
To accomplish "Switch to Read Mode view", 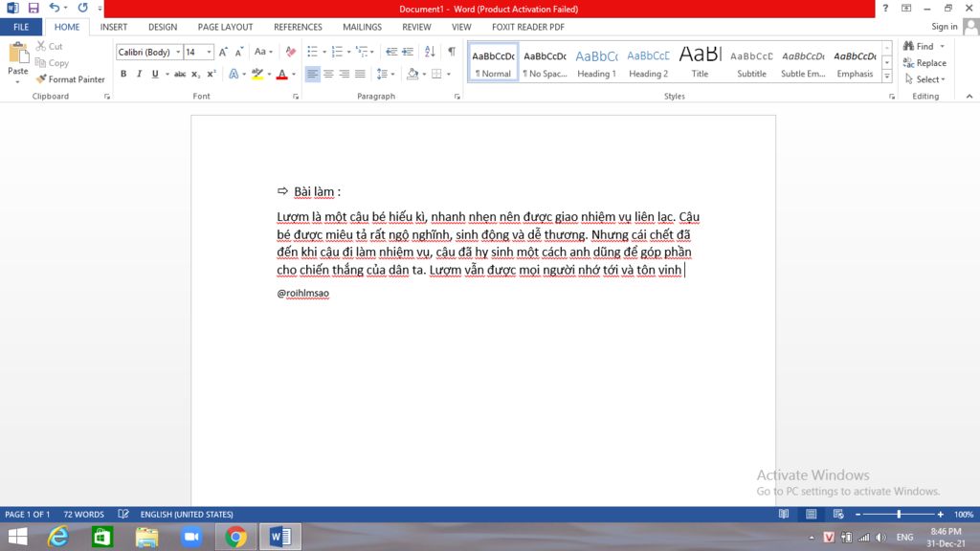I will (x=784, y=514).
